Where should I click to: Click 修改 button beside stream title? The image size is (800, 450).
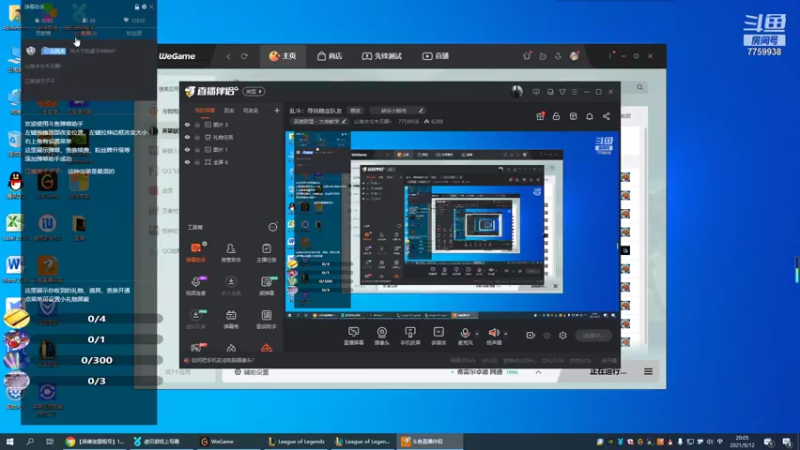tap(356, 110)
